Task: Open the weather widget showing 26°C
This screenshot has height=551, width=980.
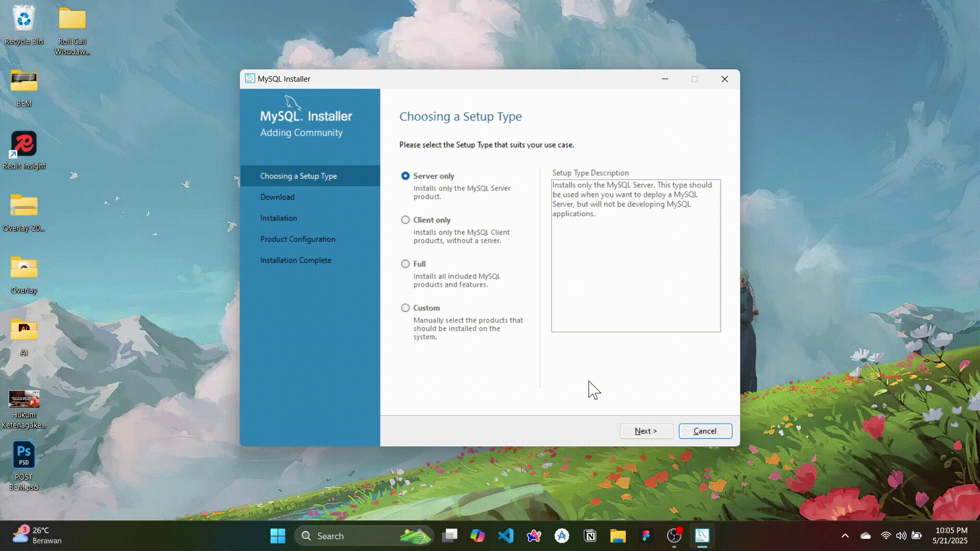Action: [37, 536]
